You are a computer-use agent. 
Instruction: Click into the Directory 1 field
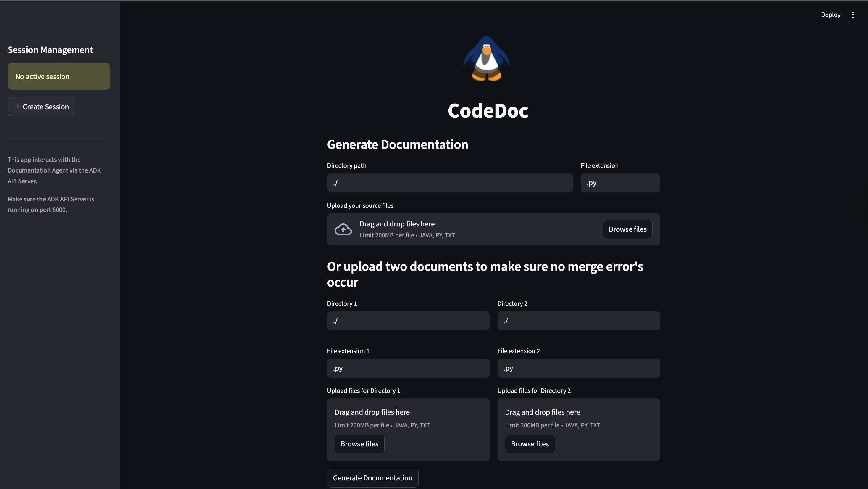coord(408,321)
